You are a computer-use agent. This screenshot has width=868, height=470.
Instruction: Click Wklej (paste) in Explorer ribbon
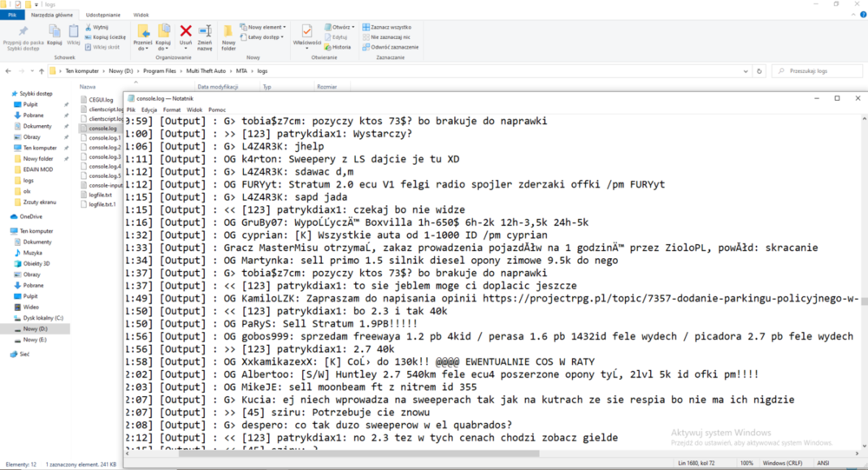point(73,35)
